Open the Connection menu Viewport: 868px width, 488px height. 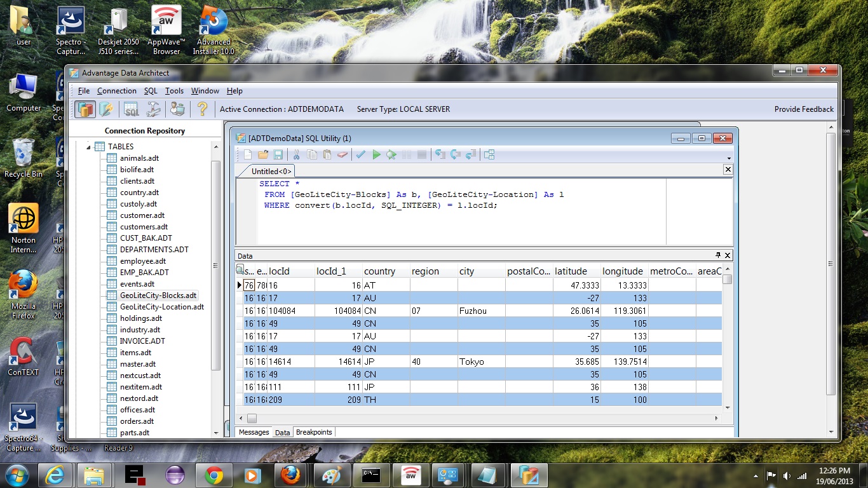pos(116,91)
